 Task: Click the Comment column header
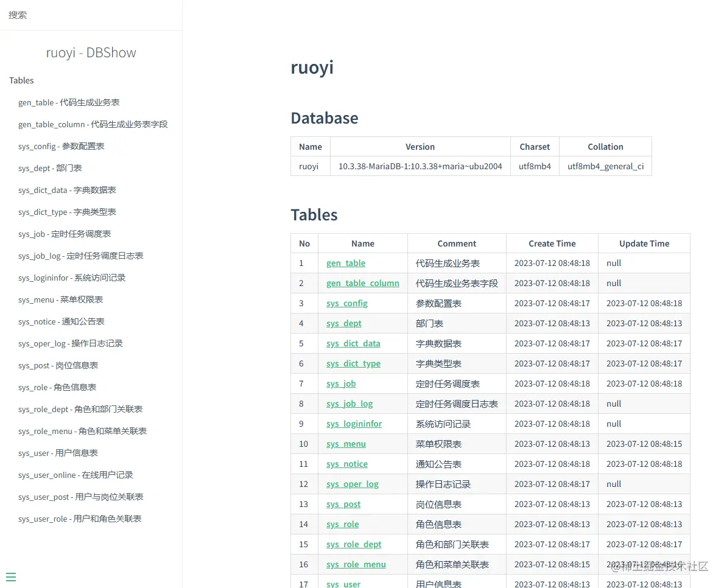[x=457, y=243]
